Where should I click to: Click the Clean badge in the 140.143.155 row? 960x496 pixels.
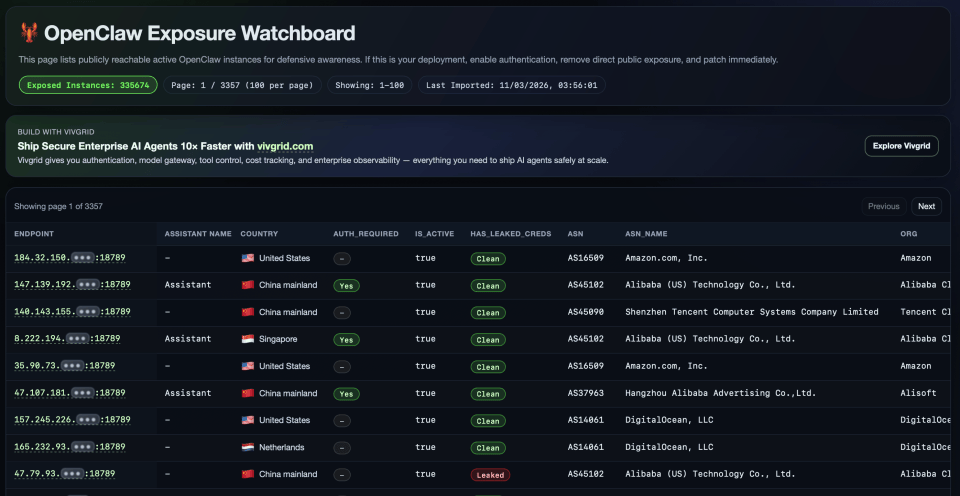488,312
